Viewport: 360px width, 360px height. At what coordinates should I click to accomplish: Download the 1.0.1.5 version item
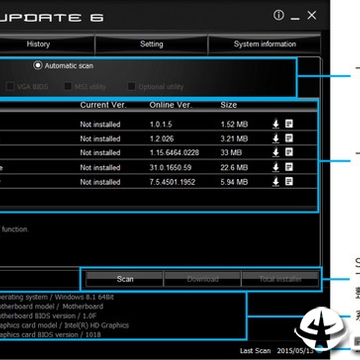coord(276,124)
